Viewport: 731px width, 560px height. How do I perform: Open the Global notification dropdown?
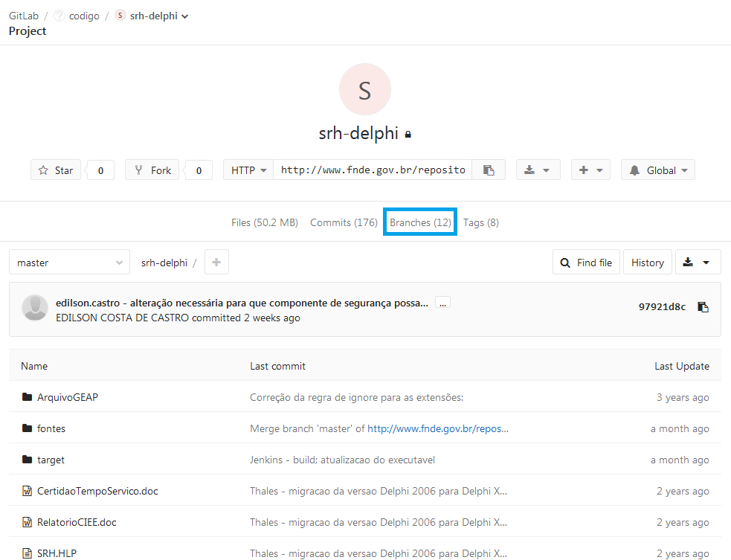[x=657, y=170]
